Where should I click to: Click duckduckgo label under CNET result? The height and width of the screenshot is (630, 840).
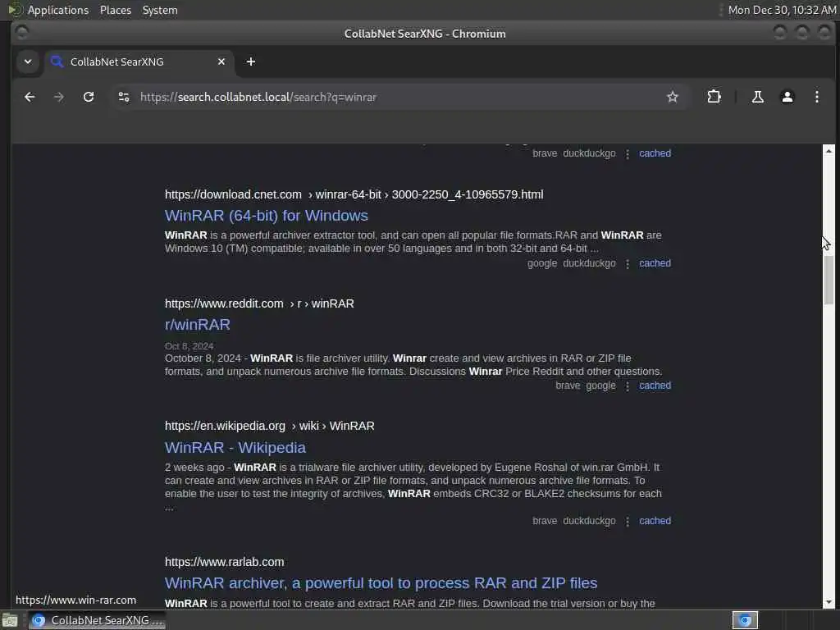coord(589,263)
